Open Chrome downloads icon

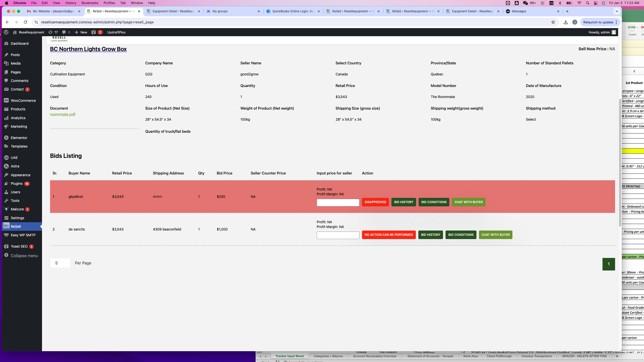(x=566, y=22)
